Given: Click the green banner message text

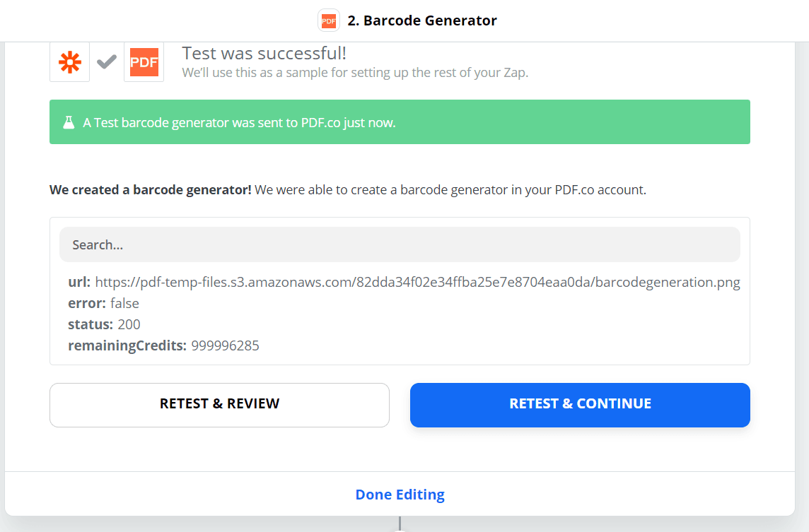Looking at the screenshot, I should [x=239, y=122].
